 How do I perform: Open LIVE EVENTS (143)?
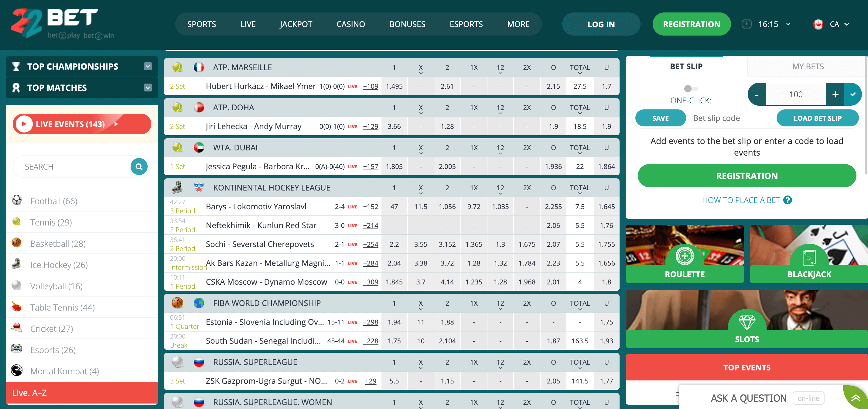(82, 124)
